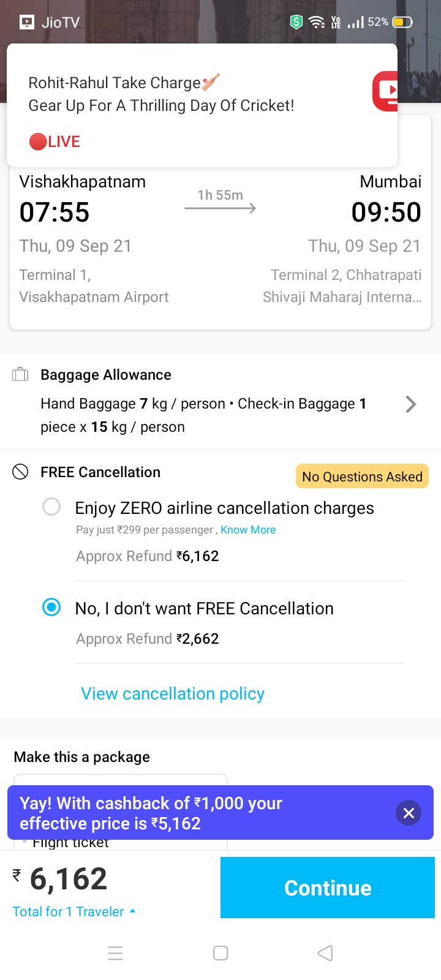Tap the Android home square icon
Image resolution: width=441 pixels, height=980 pixels.
click(221, 953)
